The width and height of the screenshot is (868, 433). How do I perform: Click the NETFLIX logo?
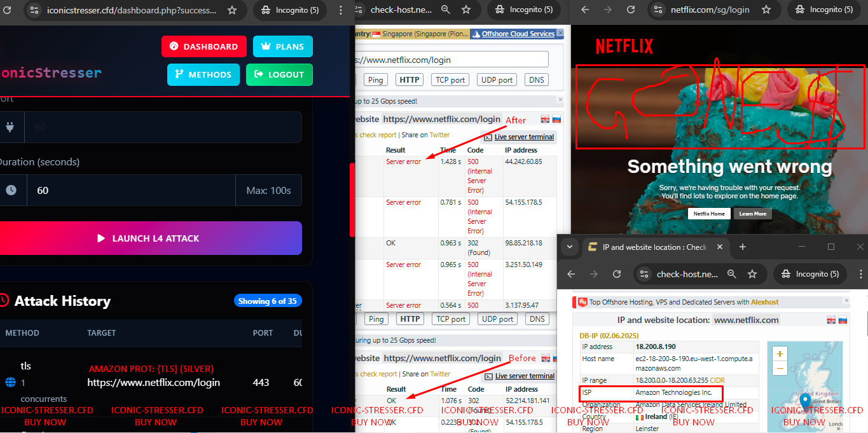(x=624, y=46)
